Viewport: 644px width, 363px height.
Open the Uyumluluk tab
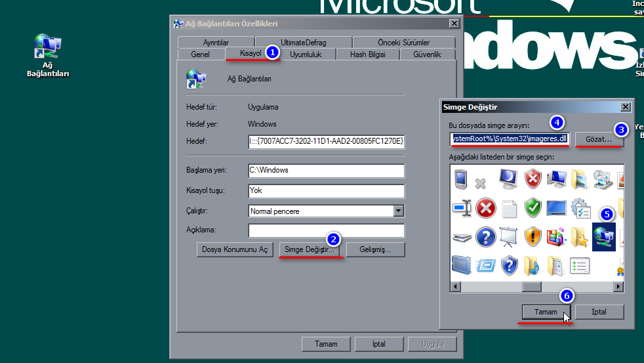(x=306, y=54)
